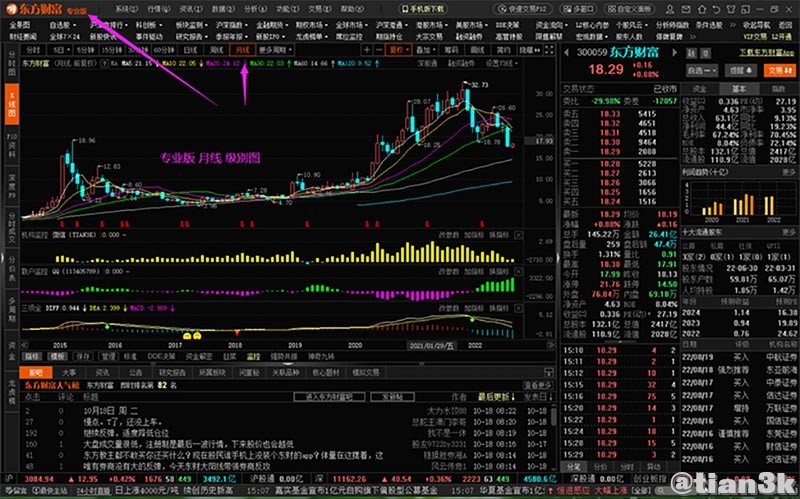Switch to the 公告 tab

(136, 373)
